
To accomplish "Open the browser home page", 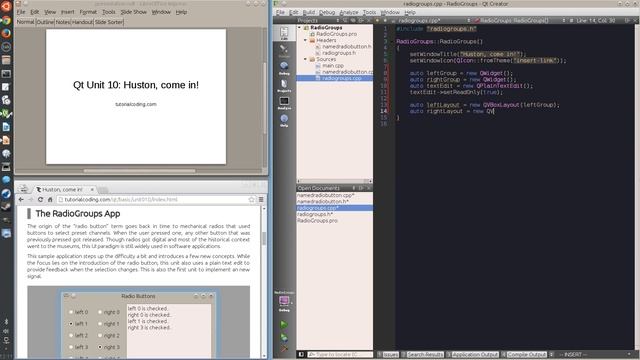I will tap(50, 200).
